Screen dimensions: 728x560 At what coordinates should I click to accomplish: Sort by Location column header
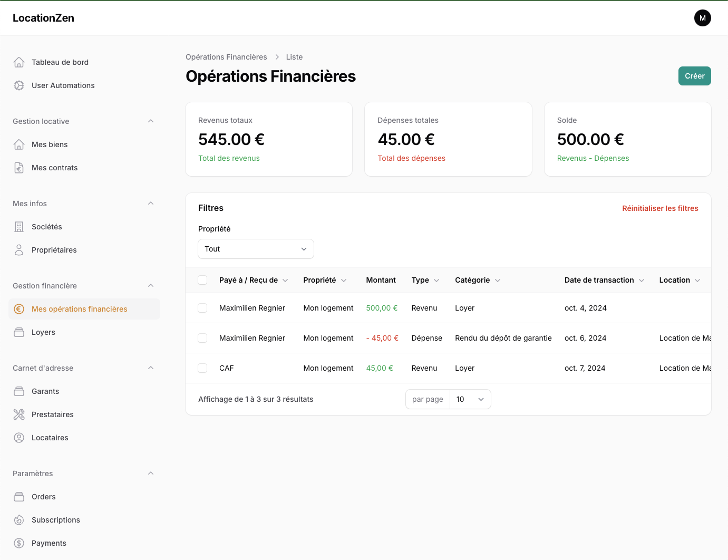point(680,280)
